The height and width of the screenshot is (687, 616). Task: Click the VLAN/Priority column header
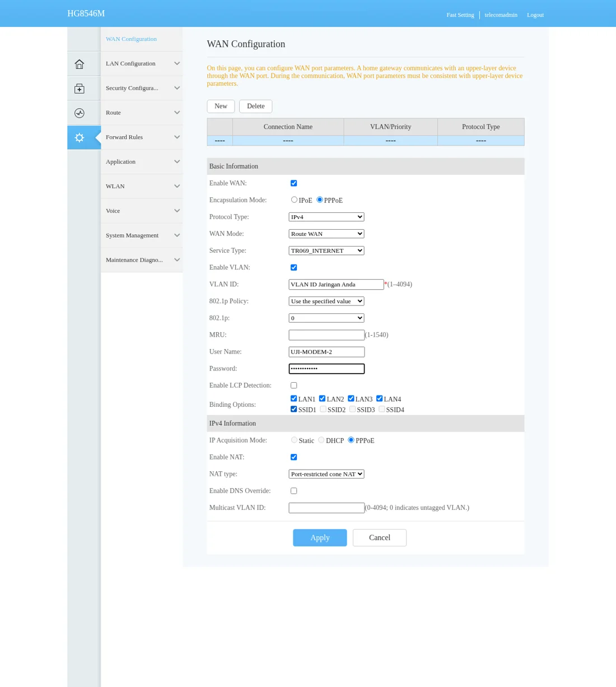click(x=390, y=127)
